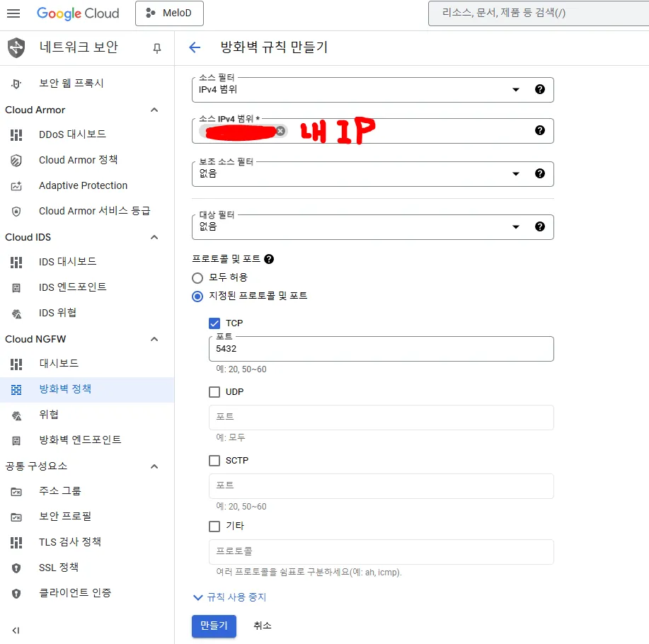The height and width of the screenshot is (644, 649).
Task: Enable the UDP checkbox
Action: pos(214,392)
